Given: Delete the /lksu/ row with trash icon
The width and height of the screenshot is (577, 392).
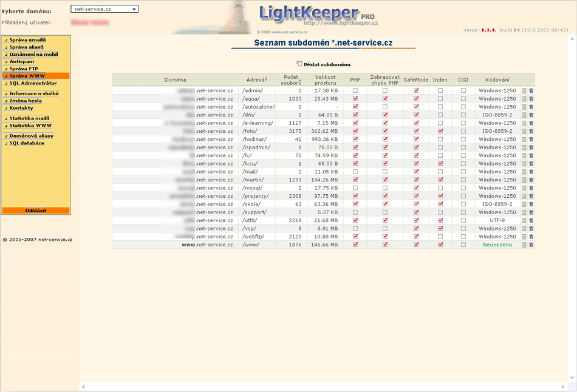Looking at the screenshot, I should (531, 163).
